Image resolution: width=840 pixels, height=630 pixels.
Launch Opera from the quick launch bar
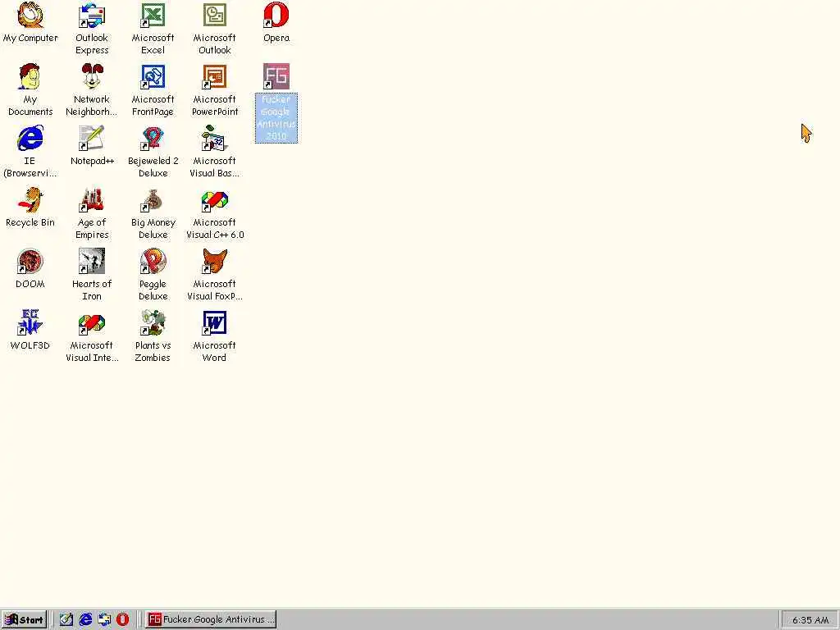click(x=123, y=619)
